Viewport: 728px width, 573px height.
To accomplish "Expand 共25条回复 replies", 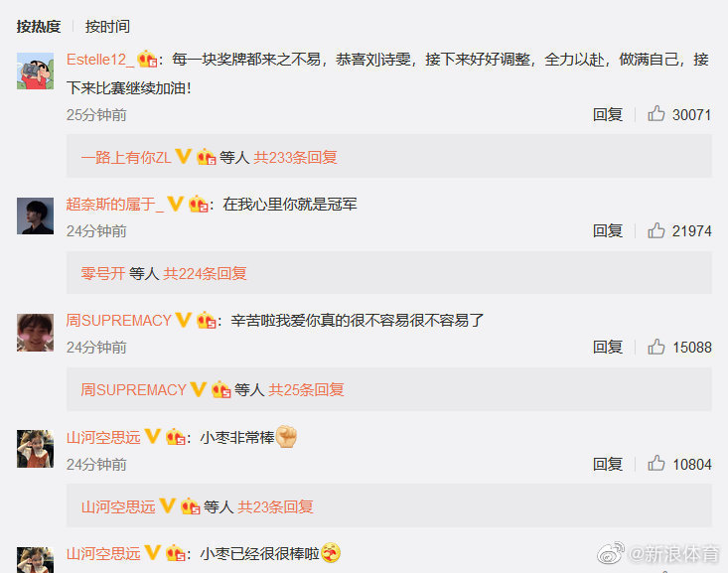I will pos(306,389).
